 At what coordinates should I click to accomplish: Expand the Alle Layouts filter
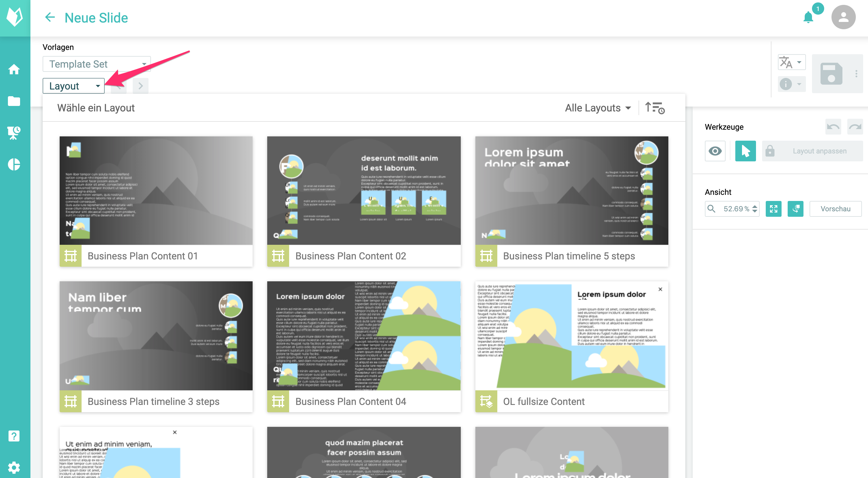pos(598,108)
